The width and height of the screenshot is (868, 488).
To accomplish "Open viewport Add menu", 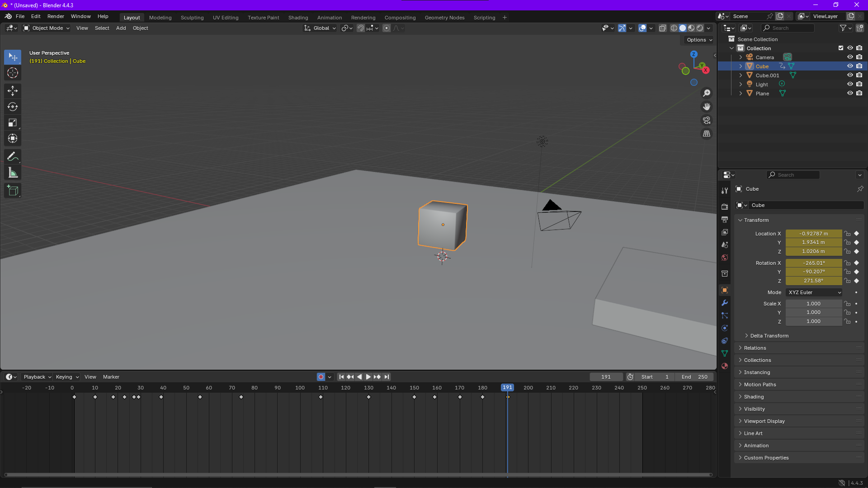I will 121,28.
